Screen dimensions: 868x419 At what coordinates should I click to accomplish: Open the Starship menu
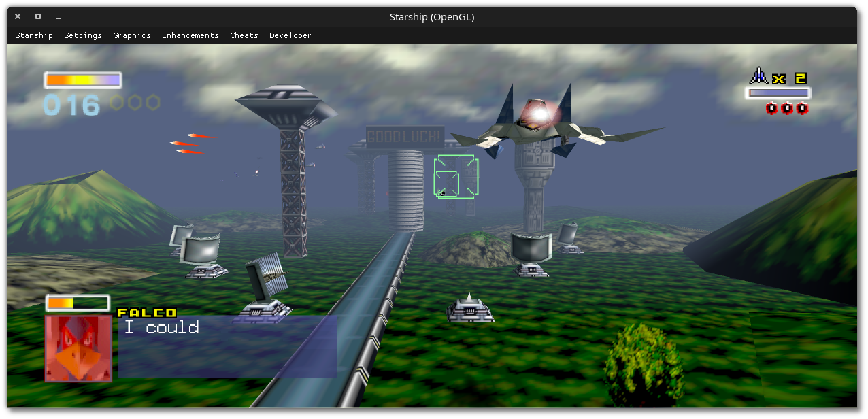click(34, 35)
